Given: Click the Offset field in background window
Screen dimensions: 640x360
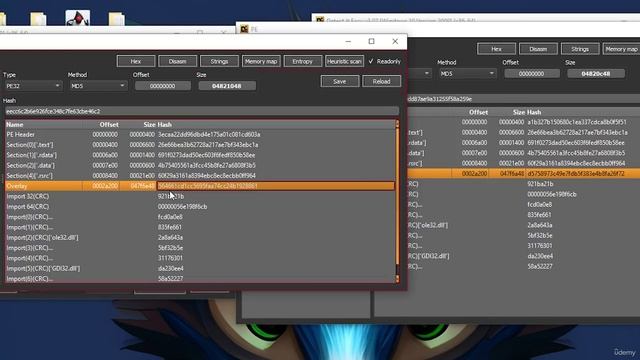Looking at the screenshot, I should click(x=531, y=73).
